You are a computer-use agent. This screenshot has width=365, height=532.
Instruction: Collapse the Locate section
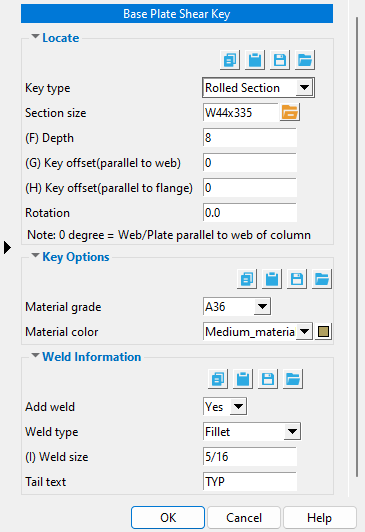click(x=35, y=36)
